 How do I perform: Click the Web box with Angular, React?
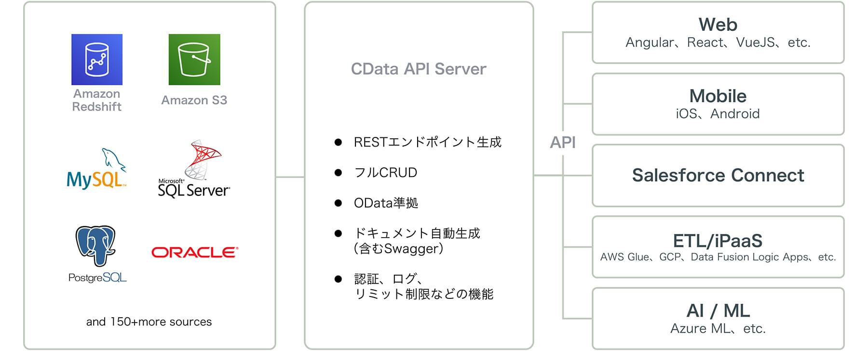tap(718, 33)
